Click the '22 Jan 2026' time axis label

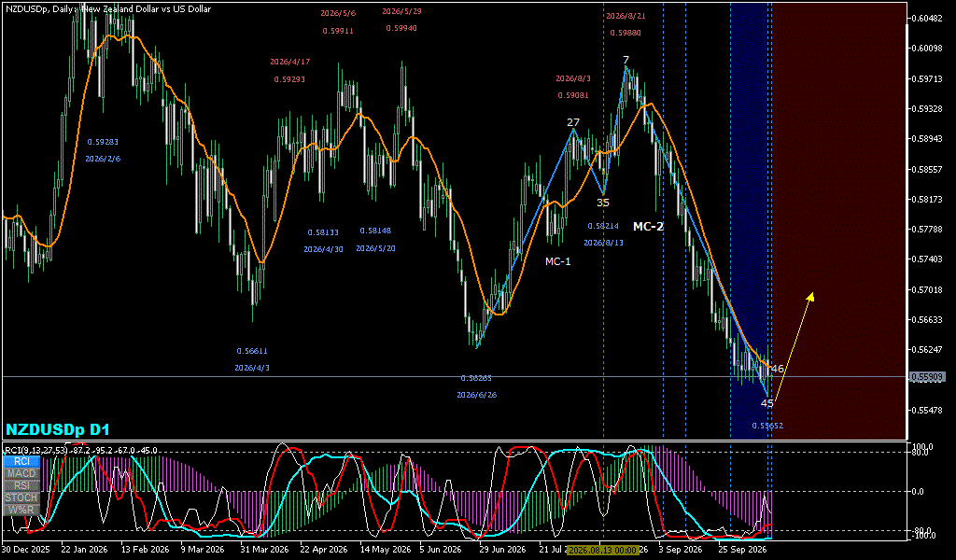pos(85,549)
